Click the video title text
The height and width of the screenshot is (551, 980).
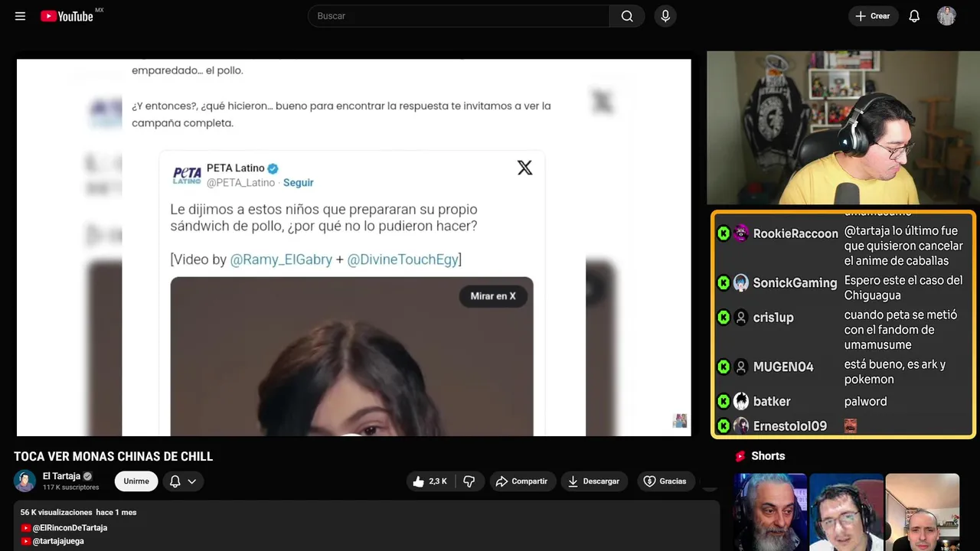pos(113,457)
